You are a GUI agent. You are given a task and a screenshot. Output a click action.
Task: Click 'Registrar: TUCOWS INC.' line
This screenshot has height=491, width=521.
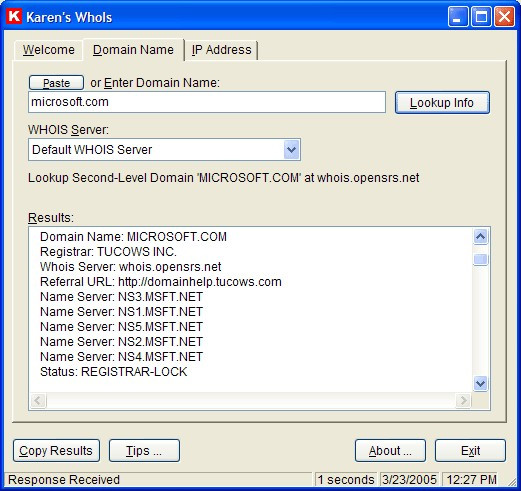[108, 252]
